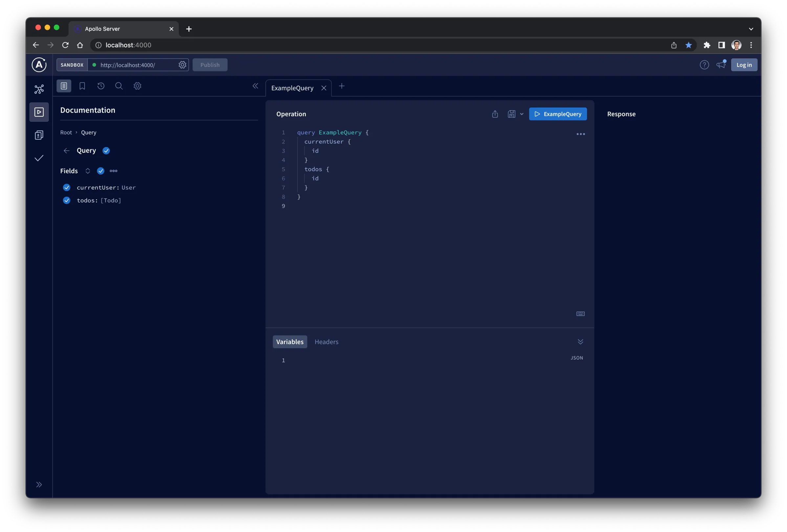Uncheck the todos field checkbox
The height and width of the screenshot is (532, 787).
(x=67, y=200)
